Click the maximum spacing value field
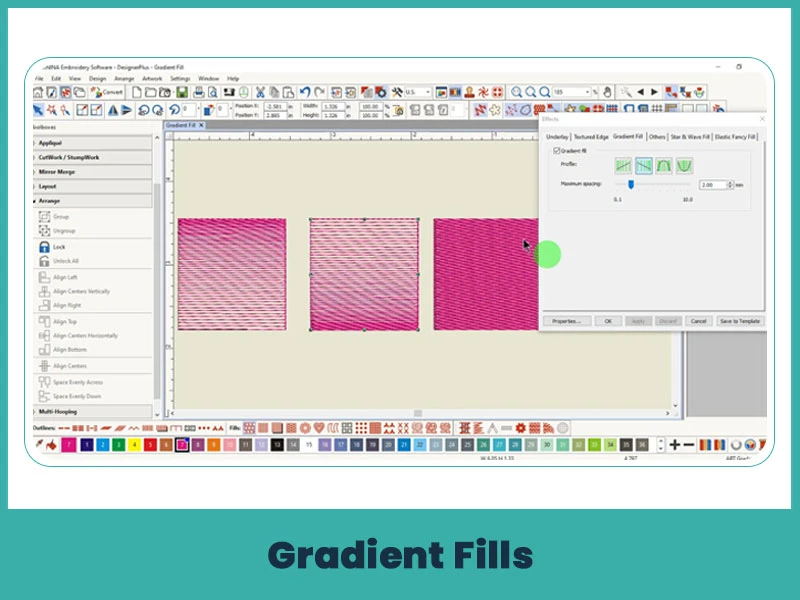Screen dimensions: 800x600 point(713,184)
